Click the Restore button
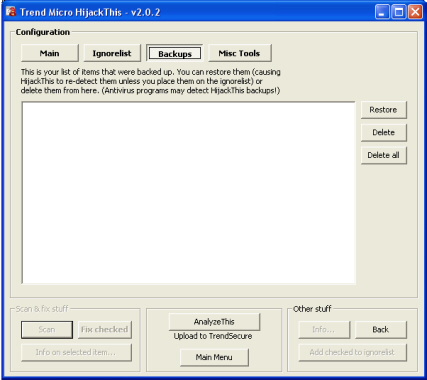 tap(384, 110)
